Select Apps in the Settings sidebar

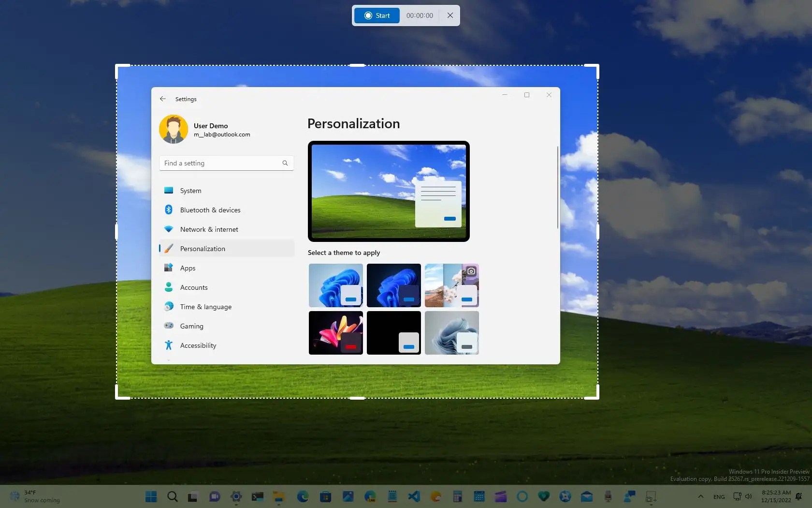(x=187, y=268)
